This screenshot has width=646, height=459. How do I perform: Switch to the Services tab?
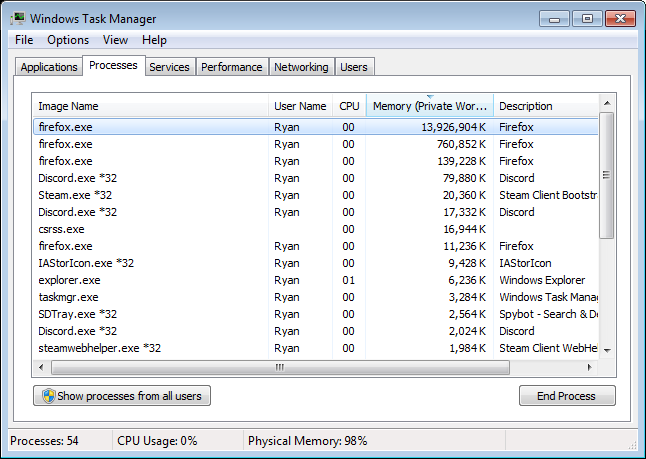(169, 67)
